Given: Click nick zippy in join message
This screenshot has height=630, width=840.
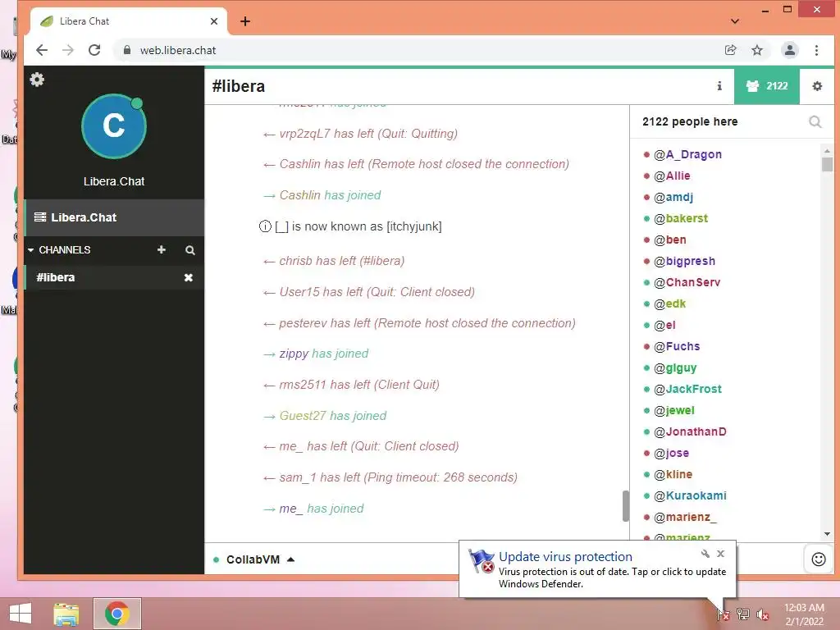Looking at the screenshot, I should (294, 354).
